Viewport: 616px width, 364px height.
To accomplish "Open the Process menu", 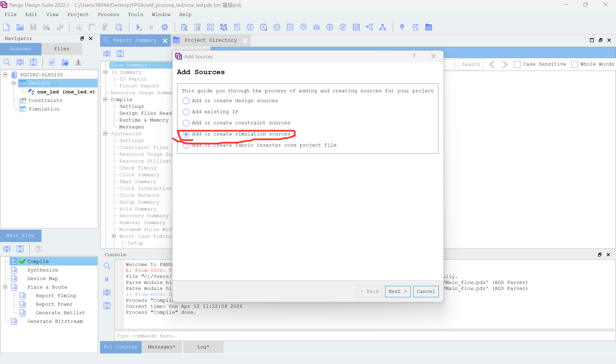I will [108, 15].
